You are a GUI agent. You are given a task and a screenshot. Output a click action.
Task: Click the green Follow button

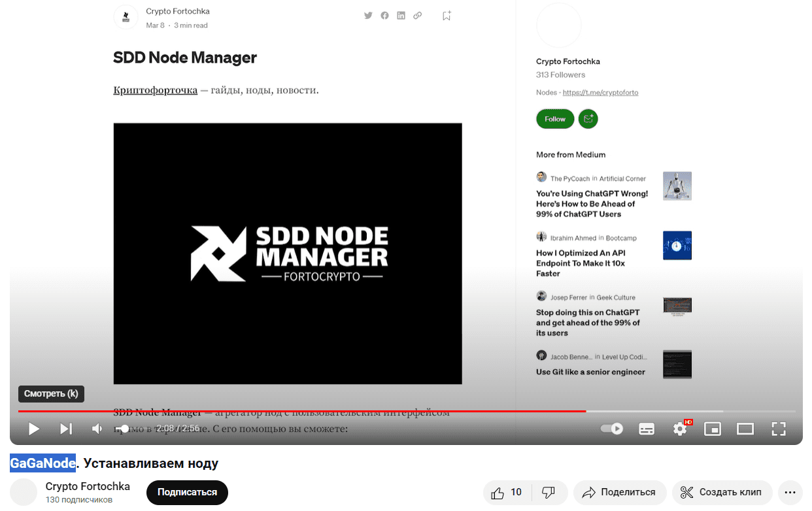[555, 119]
